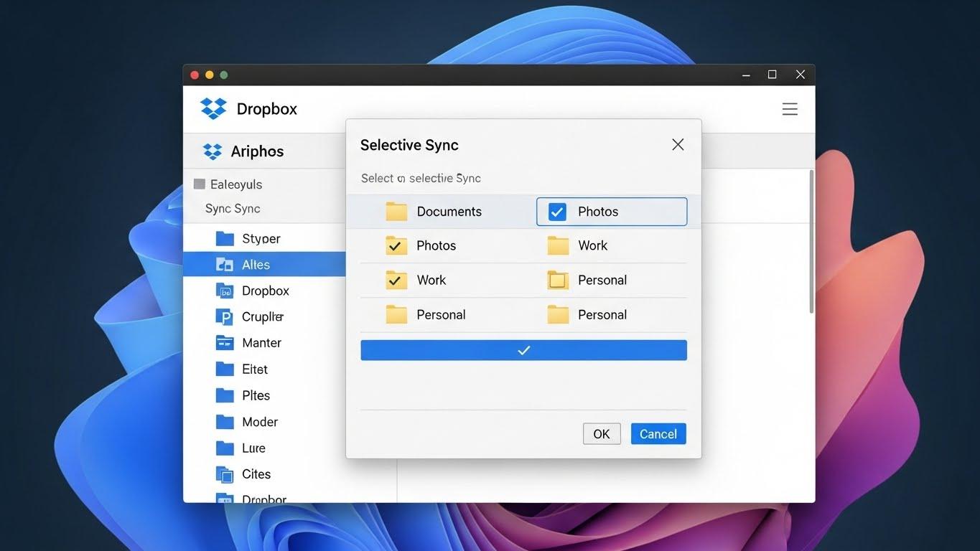Click the Dropbox app icon in sidebar
Screen dimensions: 980x551
[x=225, y=290]
